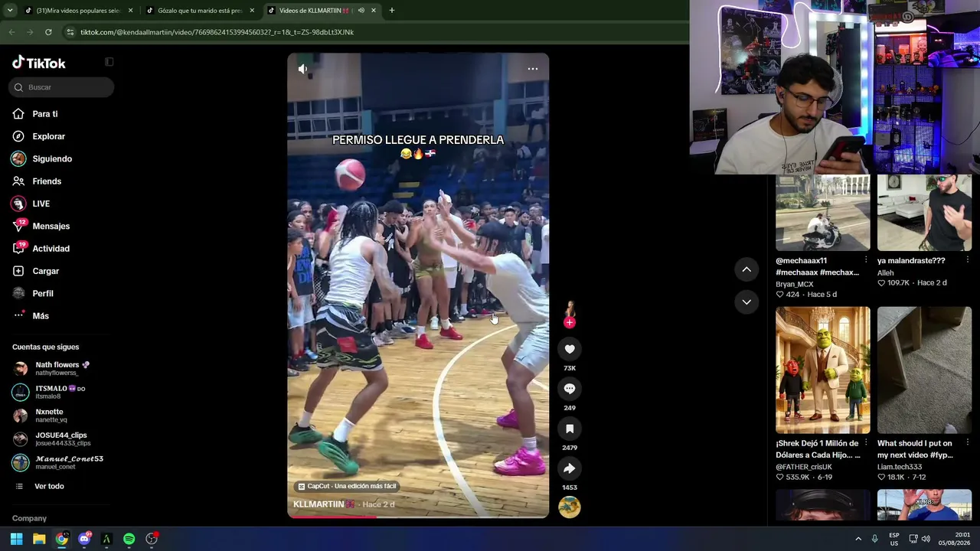
Task: Seek using the red video progress bar
Action: (418, 517)
